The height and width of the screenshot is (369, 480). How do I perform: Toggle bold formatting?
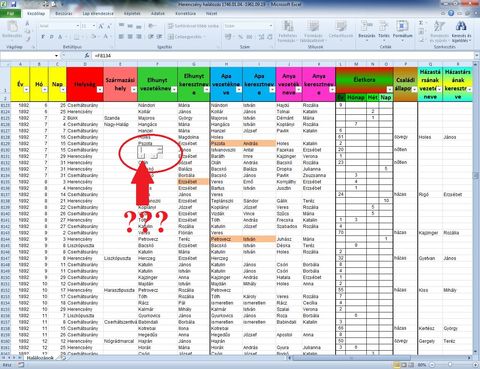click(x=43, y=37)
